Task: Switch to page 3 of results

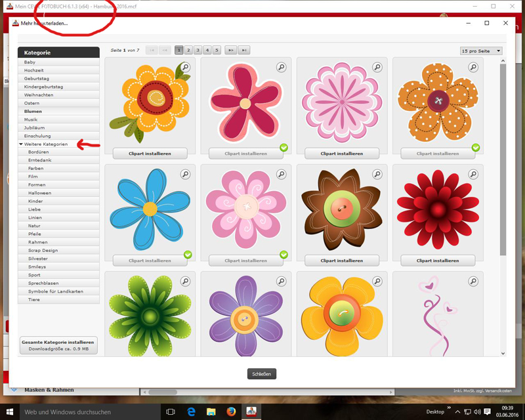Action: coord(198,51)
